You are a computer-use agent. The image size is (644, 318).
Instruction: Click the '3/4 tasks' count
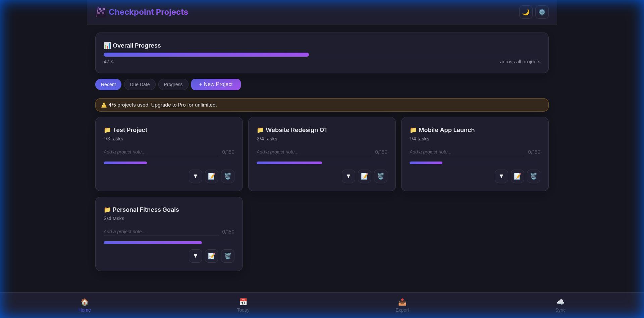point(114,218)
